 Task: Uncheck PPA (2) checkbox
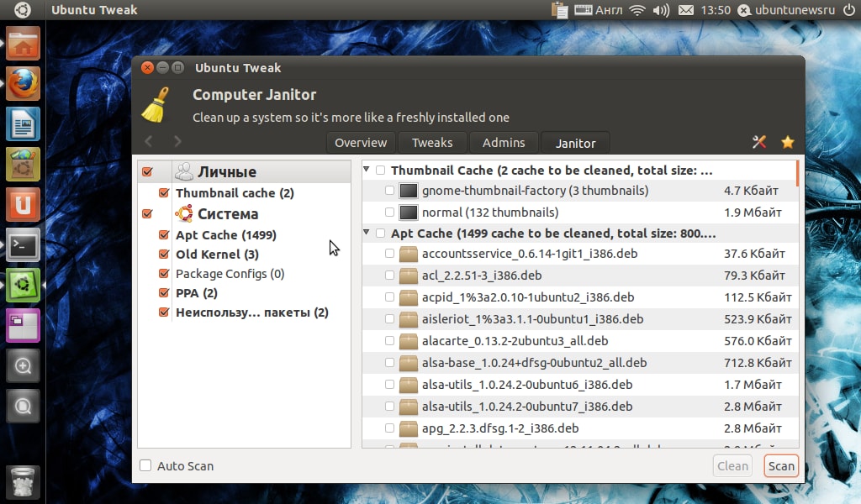pyautogui.click(x=164, y=292)
